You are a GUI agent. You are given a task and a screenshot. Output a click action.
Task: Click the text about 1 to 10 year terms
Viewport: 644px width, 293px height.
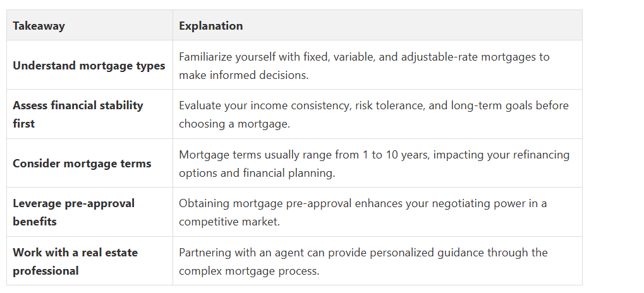click(374, 164)
